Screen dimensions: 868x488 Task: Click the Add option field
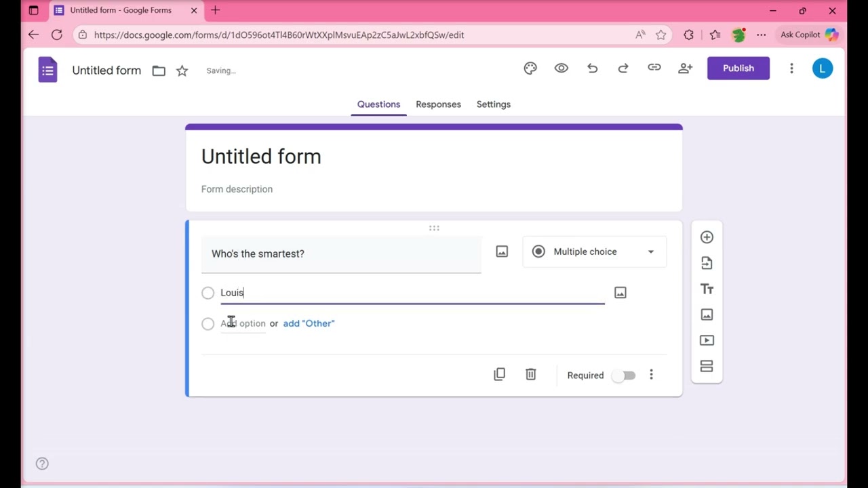pos(243,323)
